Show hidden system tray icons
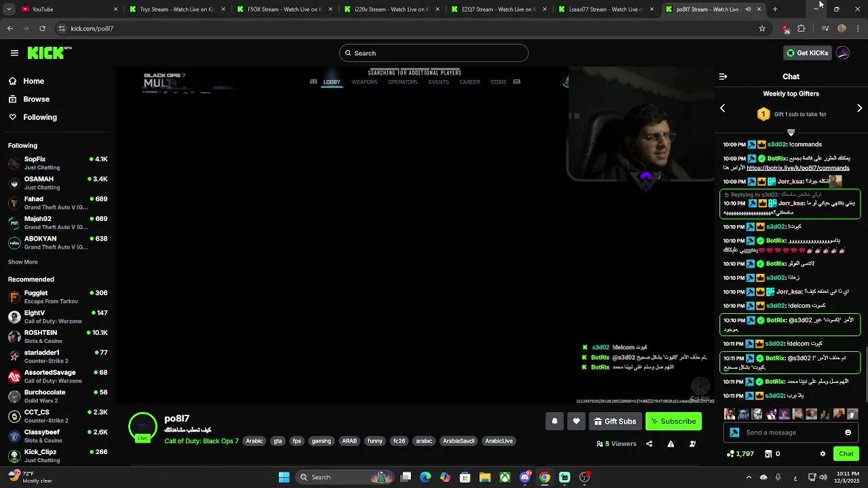 [x=749, y=477]
